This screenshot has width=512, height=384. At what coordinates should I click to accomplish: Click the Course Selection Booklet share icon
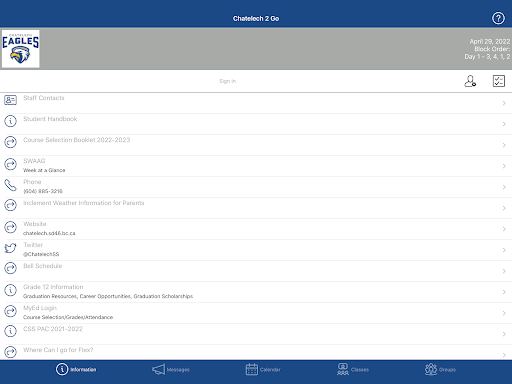pos(10,142)
